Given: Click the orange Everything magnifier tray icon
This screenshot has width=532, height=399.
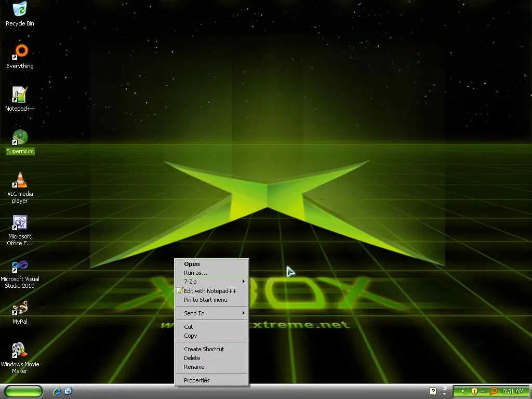Looking at the screenshot, I should pyautogui.click(x=494, y=392).
